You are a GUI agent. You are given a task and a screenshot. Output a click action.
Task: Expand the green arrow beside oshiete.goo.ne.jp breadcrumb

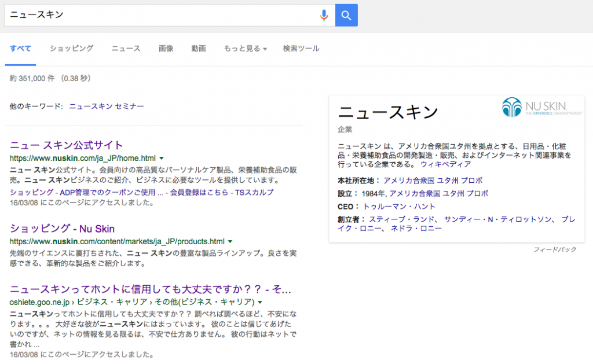coord(260,302)
